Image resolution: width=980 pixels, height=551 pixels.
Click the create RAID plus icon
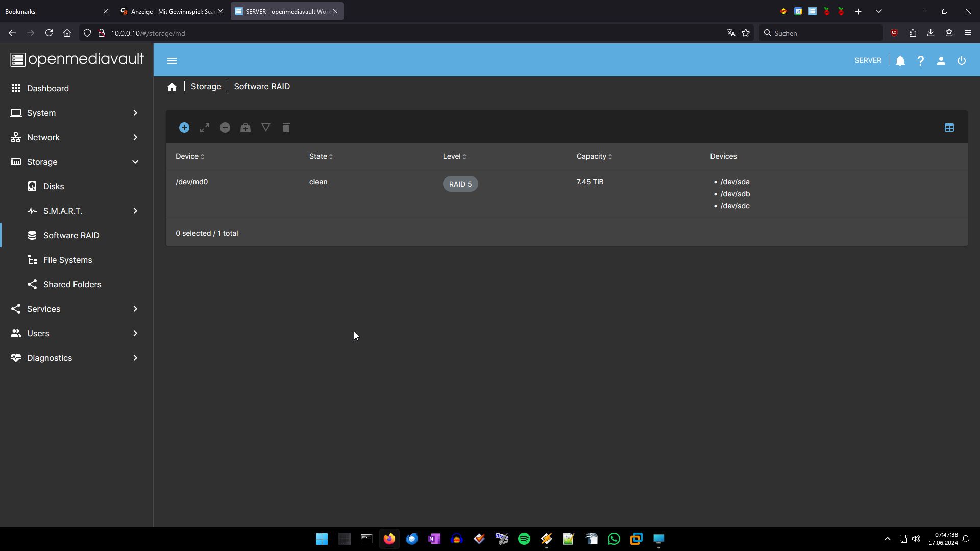[x=184, y=128]
